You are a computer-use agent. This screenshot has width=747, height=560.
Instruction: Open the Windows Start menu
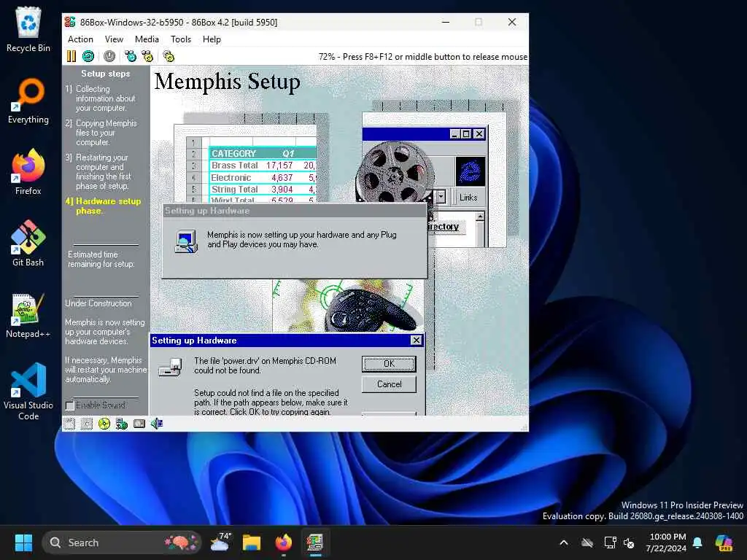tap(23, 542)
